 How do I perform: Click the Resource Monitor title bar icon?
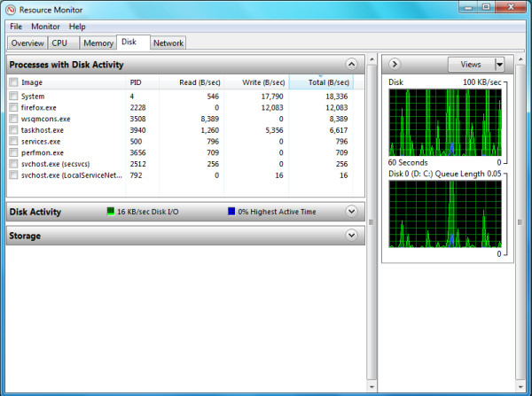tap(11, 10)
